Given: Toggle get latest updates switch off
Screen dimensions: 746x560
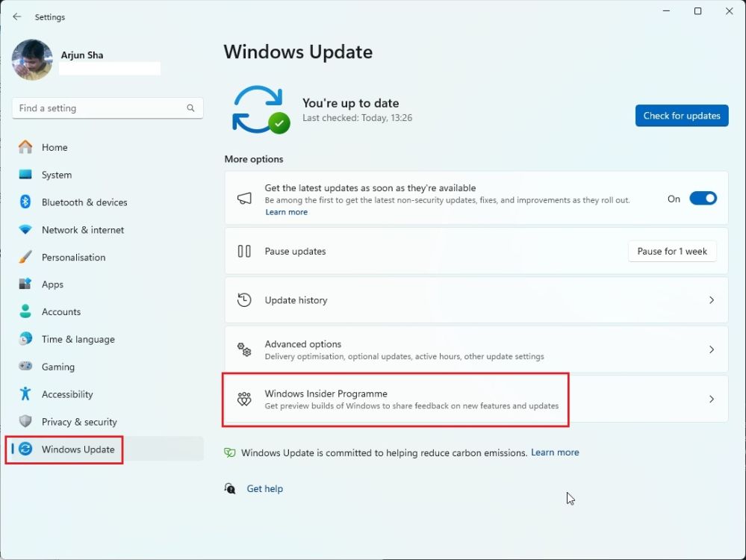Looking at the screenshot, I should [703, 199].
